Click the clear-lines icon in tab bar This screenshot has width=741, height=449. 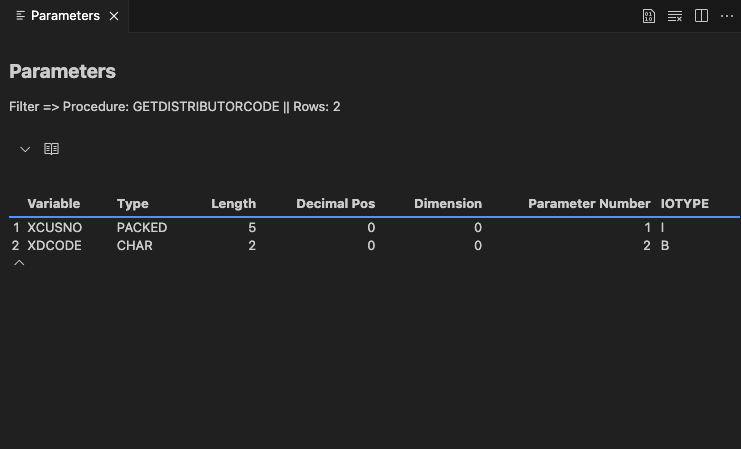[675, 16]
